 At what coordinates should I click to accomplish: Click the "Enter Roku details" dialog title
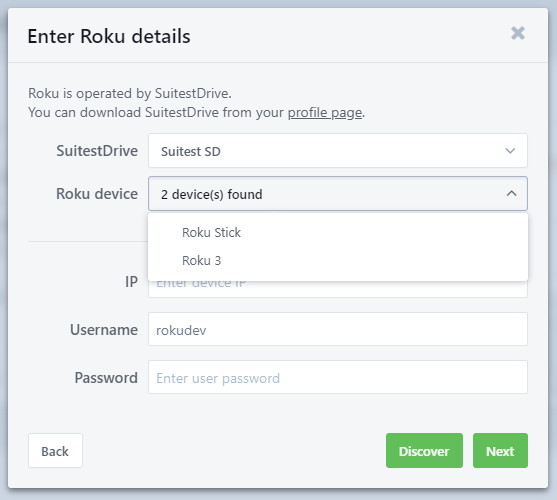109,36
